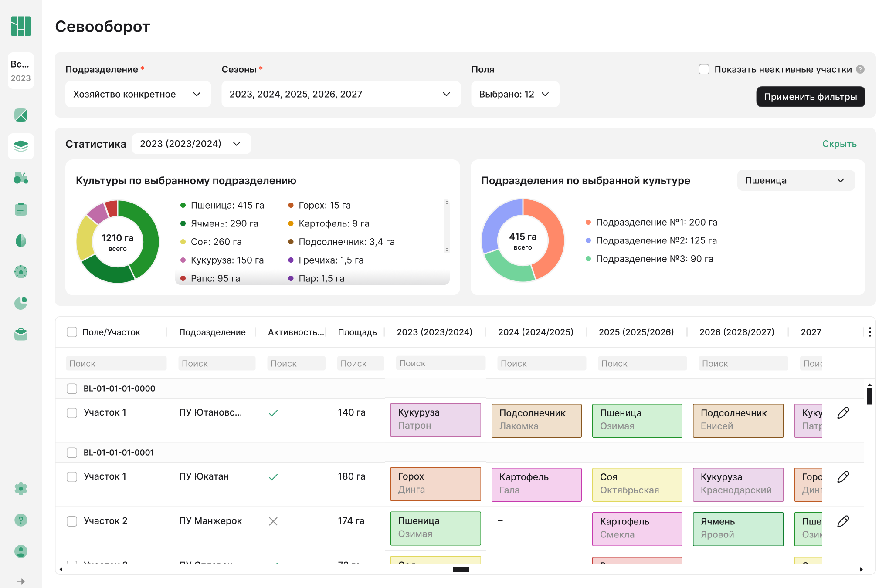Click the clipboard tasks sidebar icon
889x588 pixels.
(x=20, y=209)
